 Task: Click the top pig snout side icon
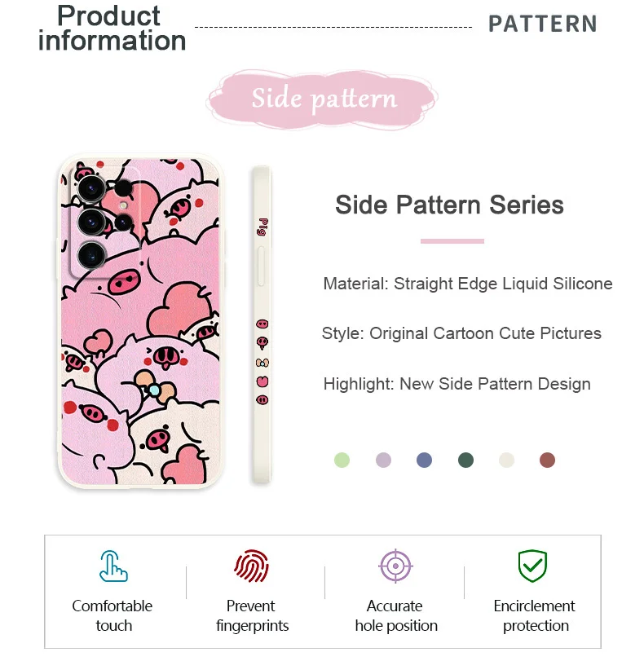click(262, 324)
